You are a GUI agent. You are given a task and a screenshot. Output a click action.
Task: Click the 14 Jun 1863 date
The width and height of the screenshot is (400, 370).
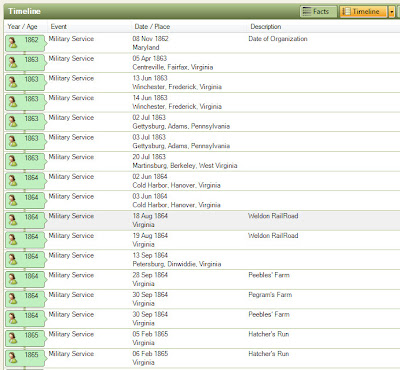(x=150, y=98)
